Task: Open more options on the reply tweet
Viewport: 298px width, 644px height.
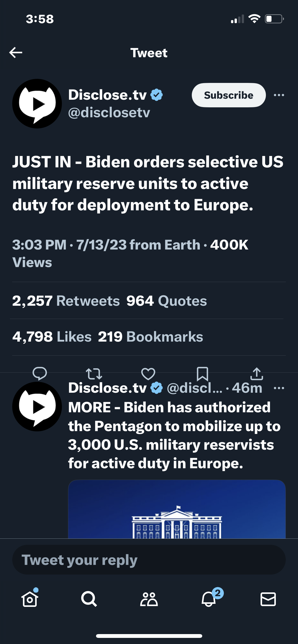Action: coord(279,388)
